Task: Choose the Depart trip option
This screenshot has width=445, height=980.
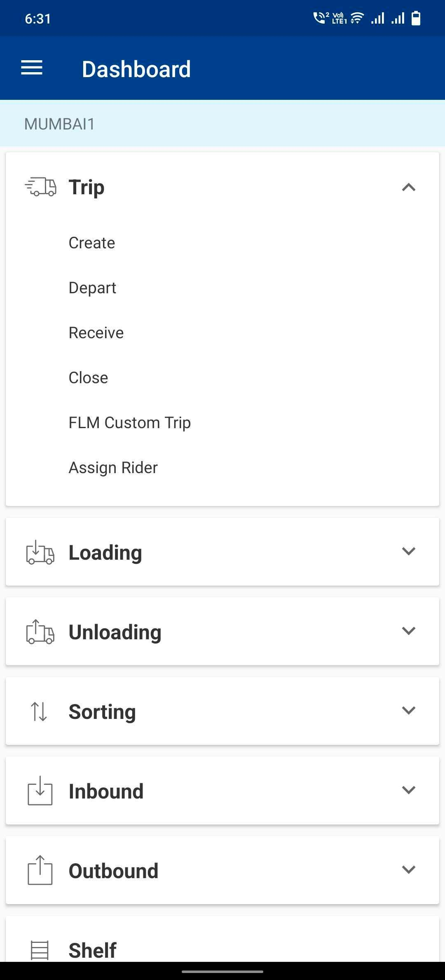Action: coord(92,288)
